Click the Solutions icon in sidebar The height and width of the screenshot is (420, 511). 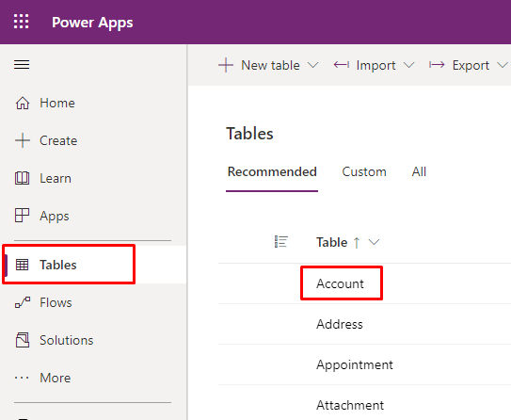click(23, 340)
